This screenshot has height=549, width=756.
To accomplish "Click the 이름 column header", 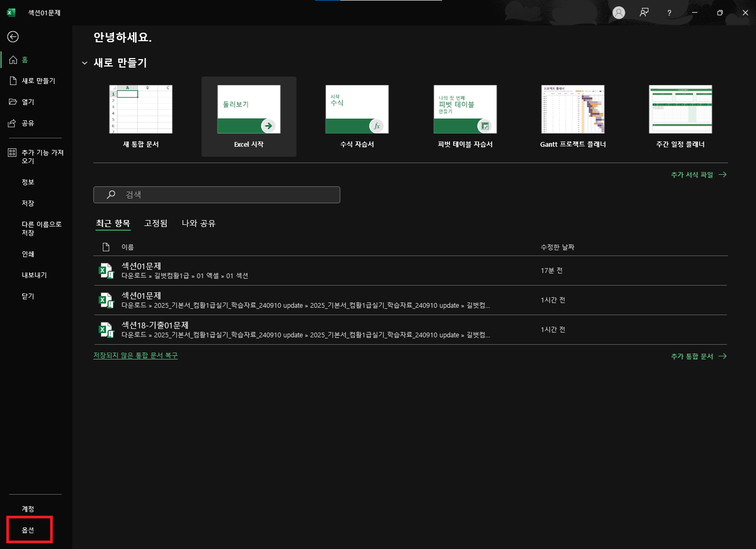I will pos(128,247).
